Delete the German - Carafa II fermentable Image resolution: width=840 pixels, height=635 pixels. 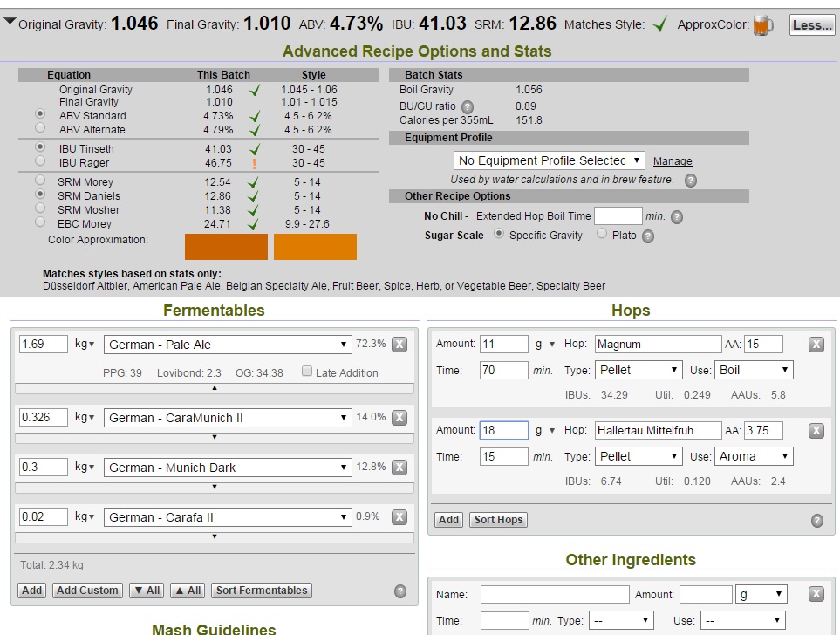pos(400,517)
